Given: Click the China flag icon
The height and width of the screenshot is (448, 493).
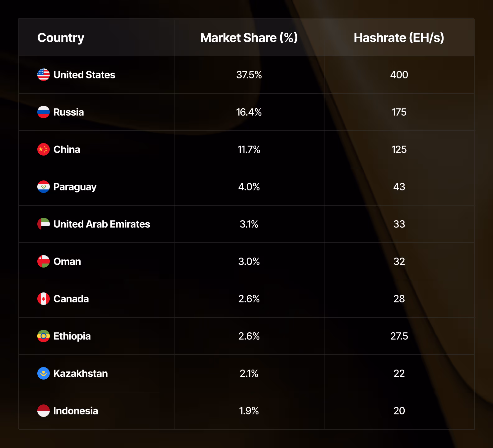Looking at the screenshot, I should click(x=44, y=149).
